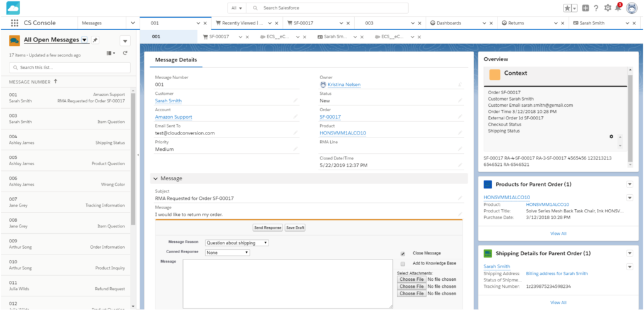Close the SF-00017 subtab
Screen dimensions: 644x311
pos(247,37)
